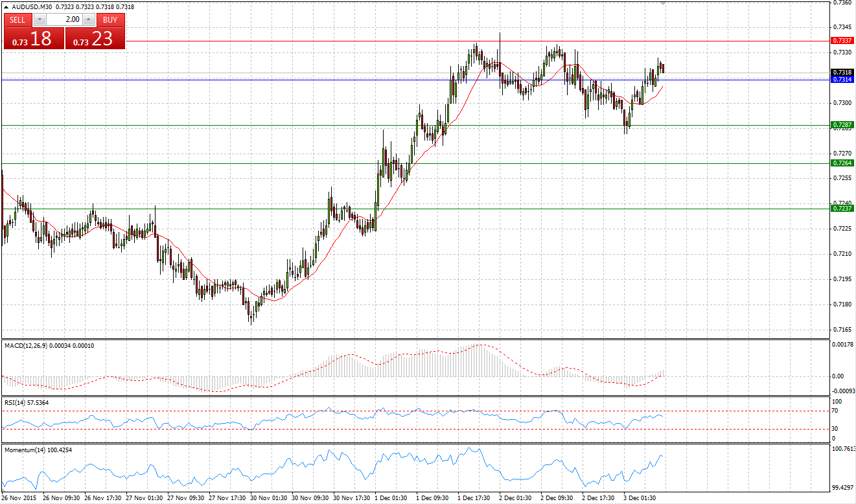Click the 0.7165 price scale value

(x=843, y=330)
